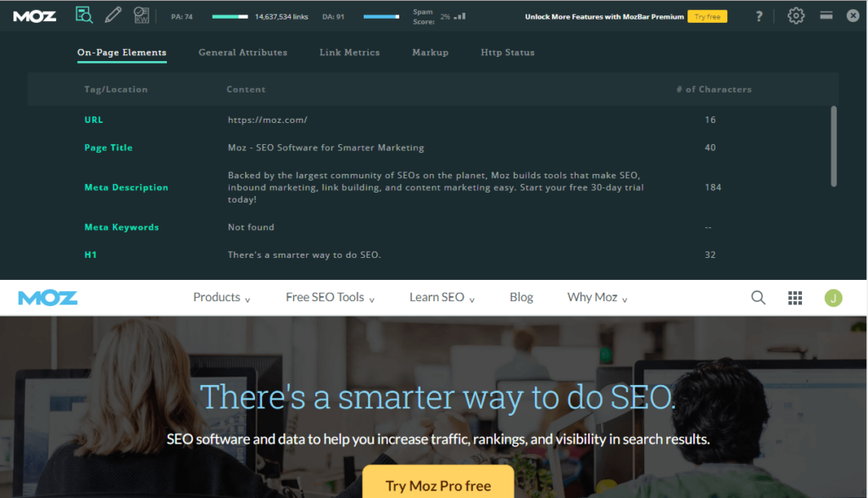Open search in the Moz site navigation
This screenshot has width=868, height=498.
758,297
